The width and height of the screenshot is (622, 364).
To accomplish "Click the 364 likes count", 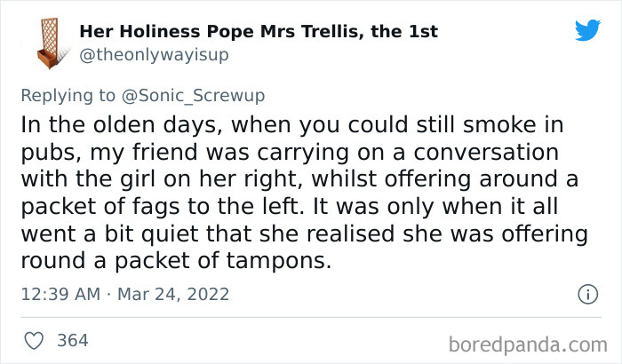I will (72, 340).
